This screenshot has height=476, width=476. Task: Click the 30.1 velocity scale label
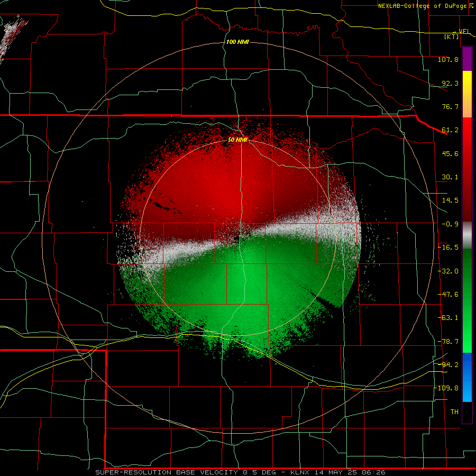point(450,177)
